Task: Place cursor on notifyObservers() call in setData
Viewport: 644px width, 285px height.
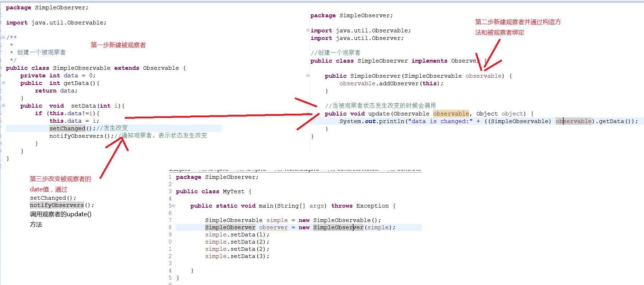Action: coord(81,136)
